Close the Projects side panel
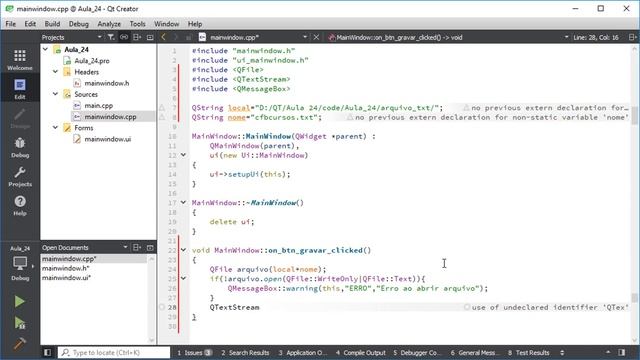The height and width of the screenshot is (360, 640). (150, 37)
